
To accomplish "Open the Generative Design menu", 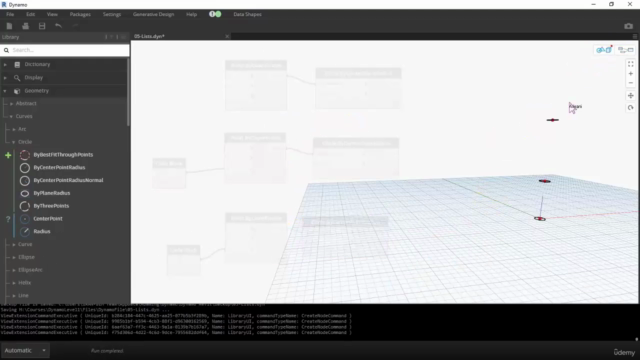I will (153, 14).
